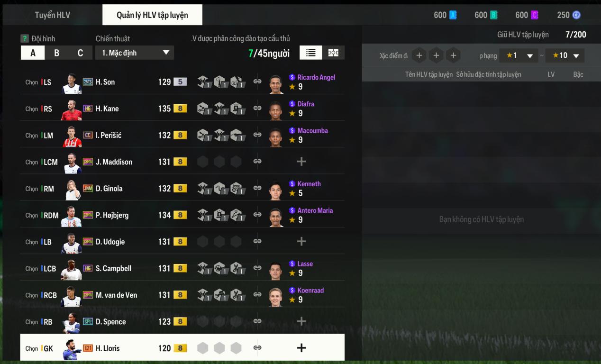Click the first trait filter plus slot
This screenshot has width=601, height=364.
[419, 55]
